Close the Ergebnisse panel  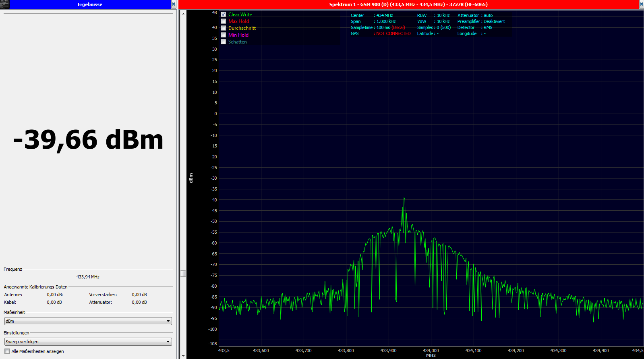pyautogui.click(x=174, y=4)
